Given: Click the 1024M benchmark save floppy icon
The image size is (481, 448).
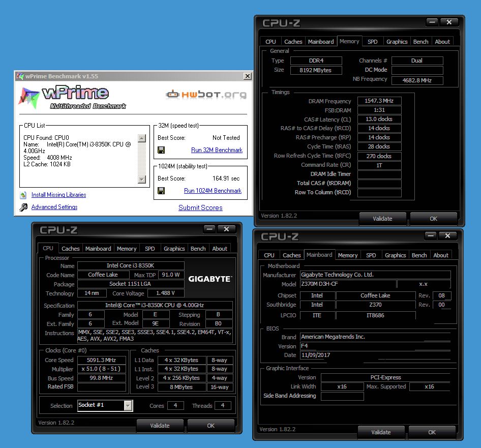Looking at the screenshot, I should click(161, 191).
